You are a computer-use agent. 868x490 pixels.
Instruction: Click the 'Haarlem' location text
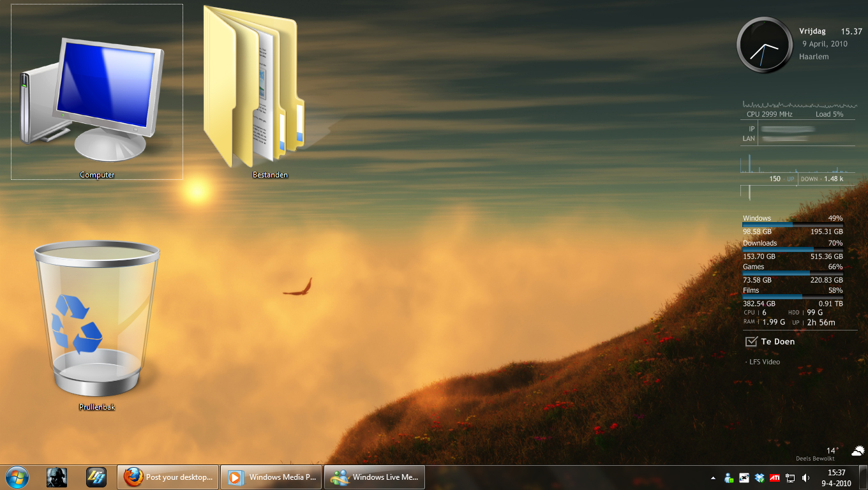(814, 57)
